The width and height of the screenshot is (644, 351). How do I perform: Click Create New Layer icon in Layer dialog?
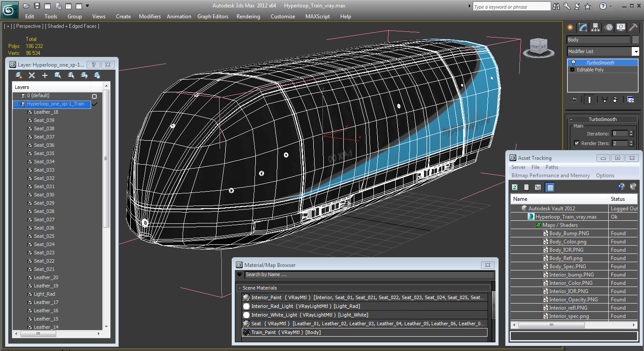coord(19,75)
